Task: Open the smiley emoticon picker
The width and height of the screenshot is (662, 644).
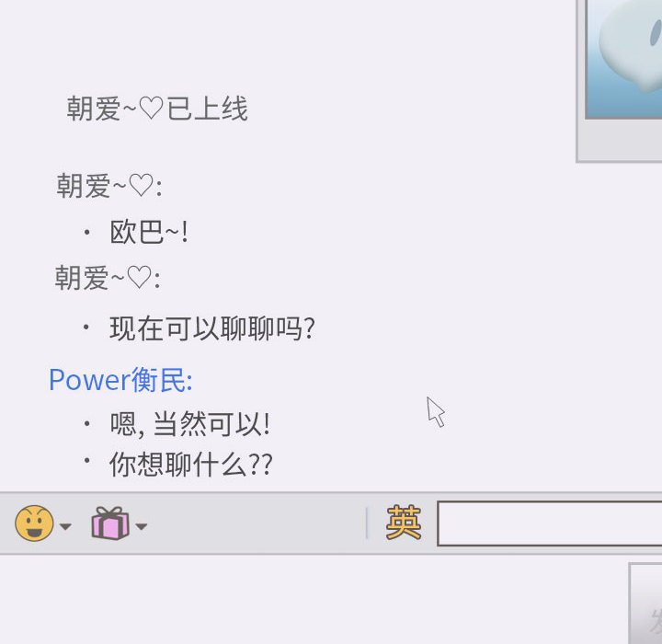Action: tap(34, 523)
